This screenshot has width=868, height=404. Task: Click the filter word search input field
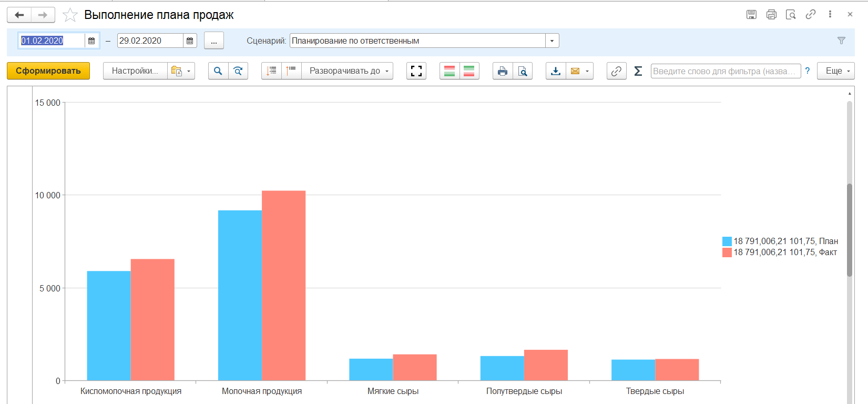tap(725, 71)
